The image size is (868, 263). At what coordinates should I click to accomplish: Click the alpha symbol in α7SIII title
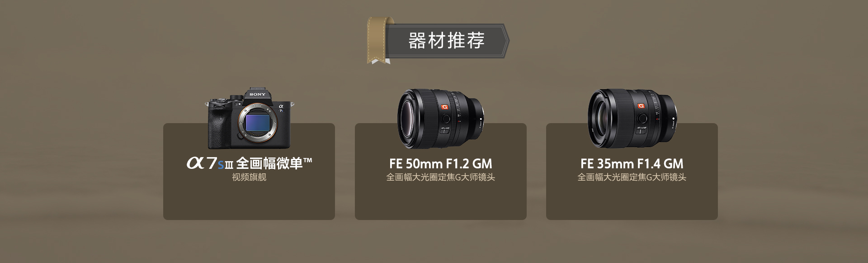tap(195, 163)
